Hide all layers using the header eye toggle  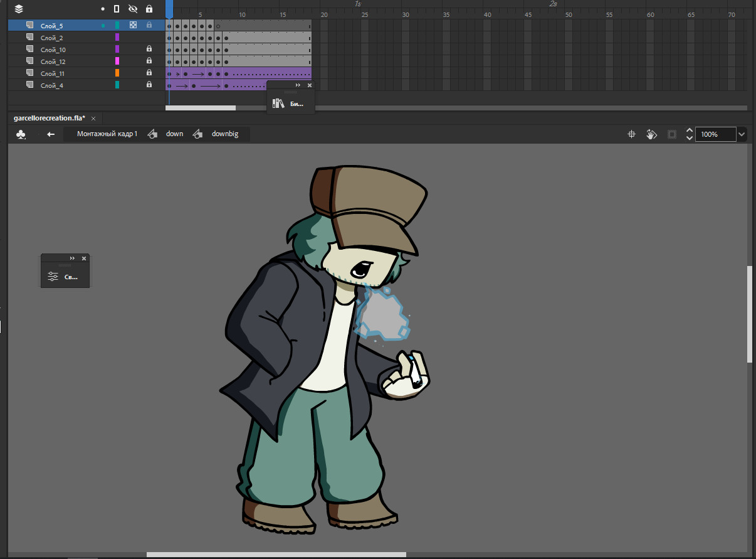point(132,9)
